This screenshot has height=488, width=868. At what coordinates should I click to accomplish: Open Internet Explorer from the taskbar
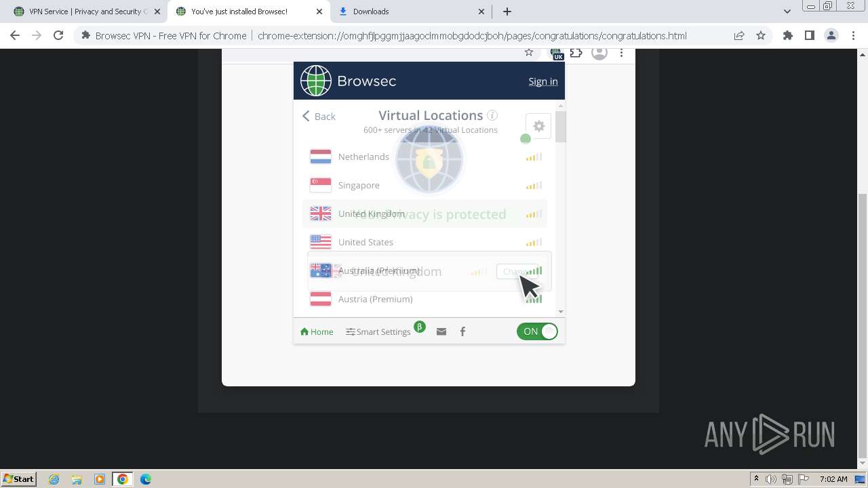point(54,479)
